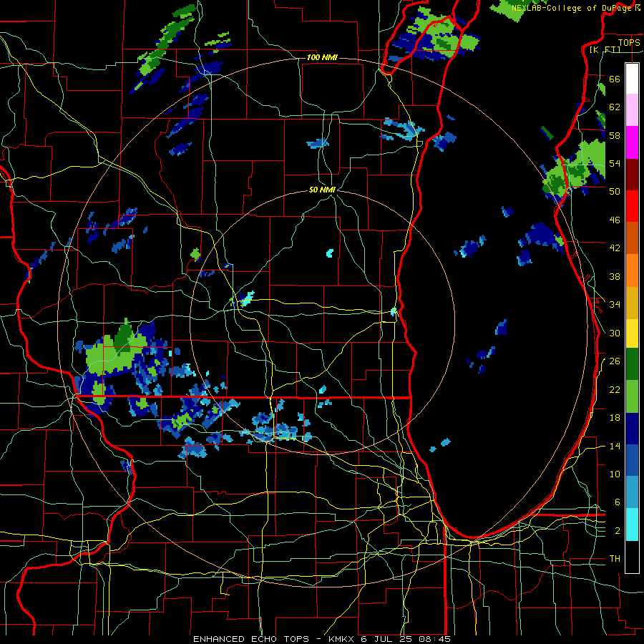Pick the medium blue legend swatch

632,461
